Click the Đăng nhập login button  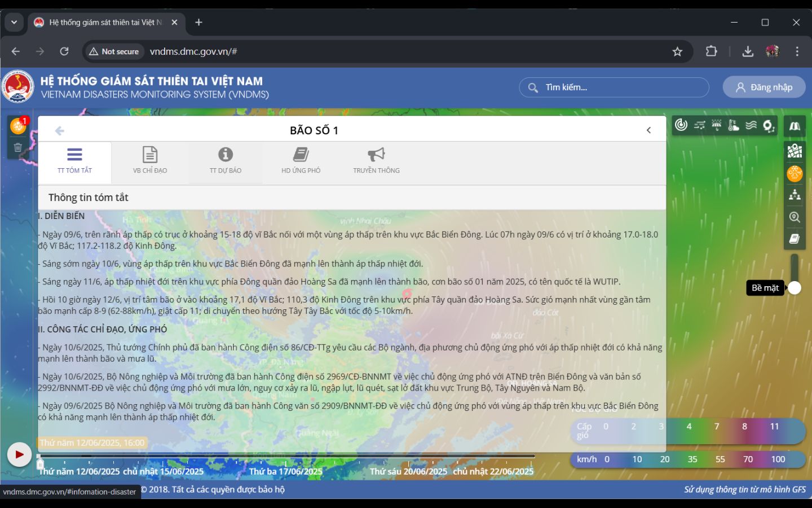click(764, 87)
